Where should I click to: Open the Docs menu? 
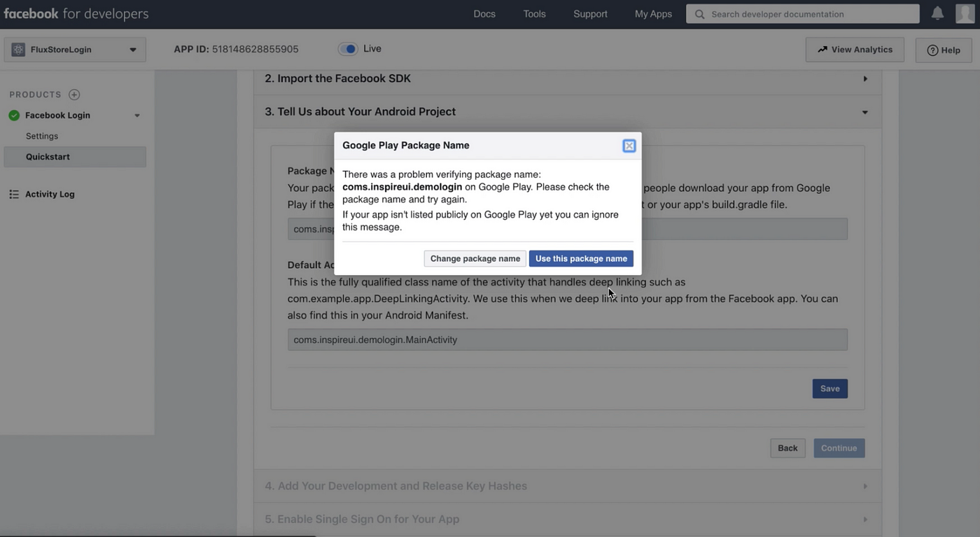484,14
